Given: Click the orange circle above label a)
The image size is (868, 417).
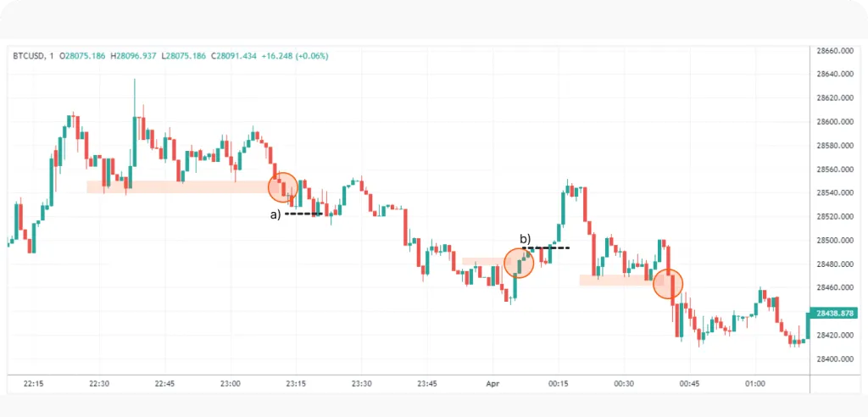Looking at the screenshot, I should click(x=283, y=186).
